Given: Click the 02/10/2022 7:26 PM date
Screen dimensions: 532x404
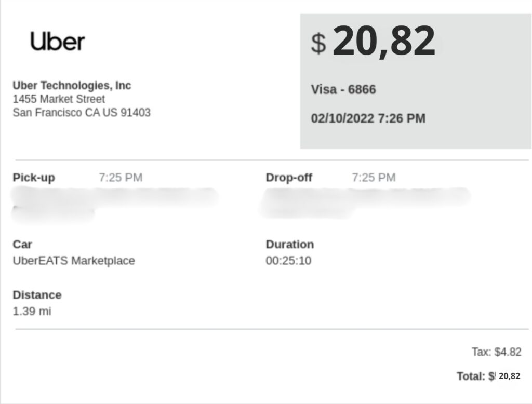Looking at the screenshot, I should pos(368,118).
